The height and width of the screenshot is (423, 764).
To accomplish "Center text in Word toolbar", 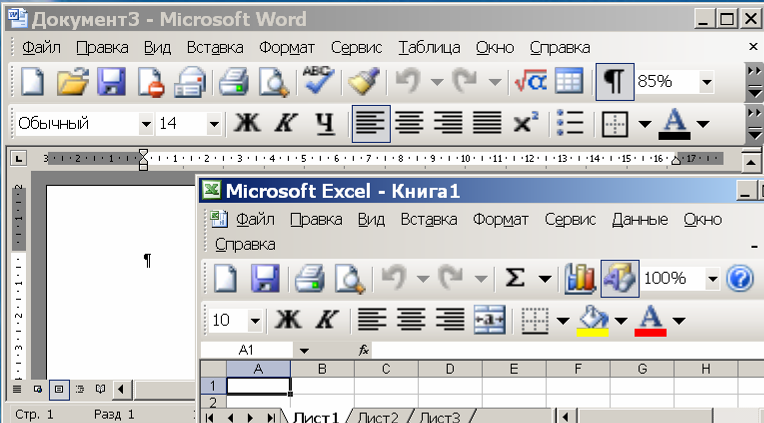I will tap(409, 123).
